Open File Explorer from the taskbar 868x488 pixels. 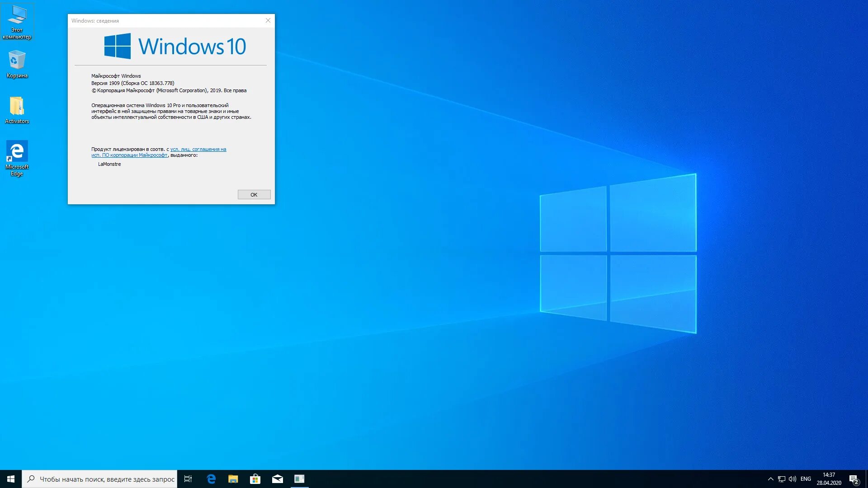point(233,479)
